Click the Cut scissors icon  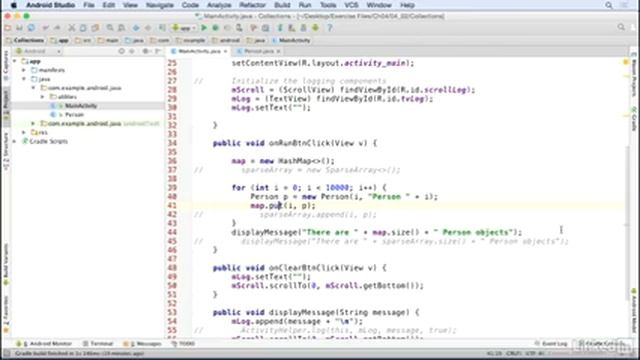(x=71, y=28)
